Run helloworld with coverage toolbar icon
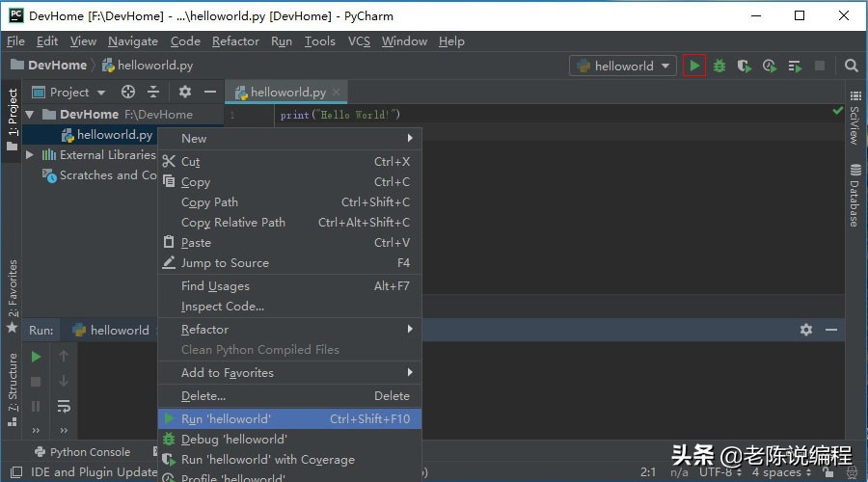Screen dimensions: 868x482 pos(744,67)
